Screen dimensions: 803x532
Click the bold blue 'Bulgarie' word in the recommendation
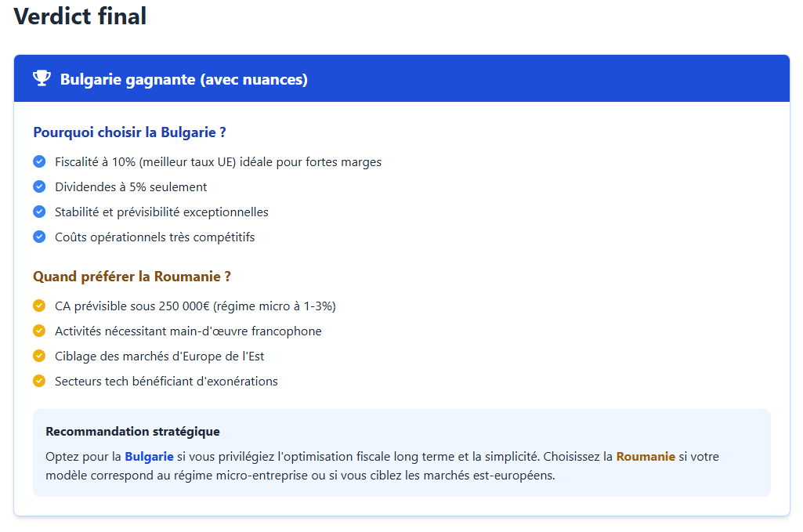[149, 456]
